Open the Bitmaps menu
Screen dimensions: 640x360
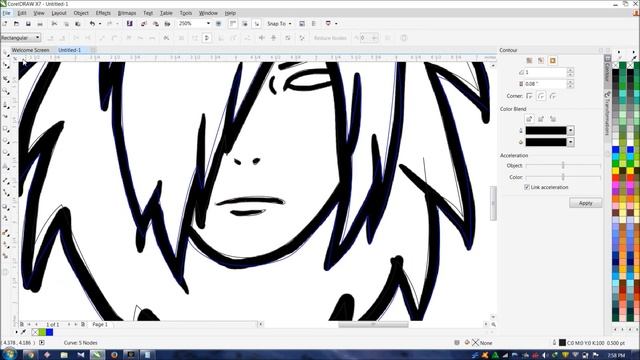click(127, 13)
